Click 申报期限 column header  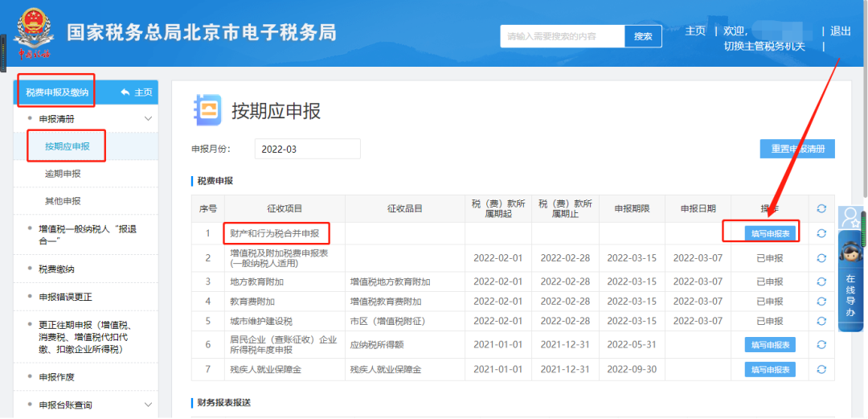point(632,208)
